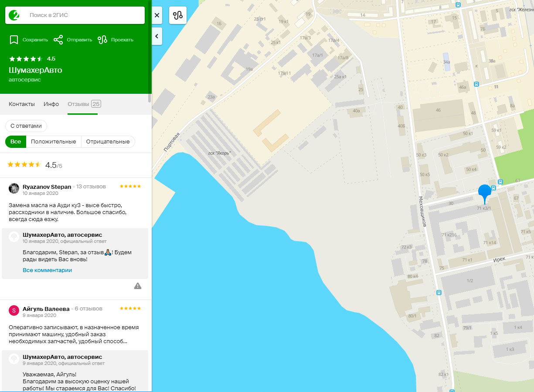The height and width of the screenshot is (392, 534).
Task: Select the 'Отрицательные' reviews filter
Action: [108, 142]
